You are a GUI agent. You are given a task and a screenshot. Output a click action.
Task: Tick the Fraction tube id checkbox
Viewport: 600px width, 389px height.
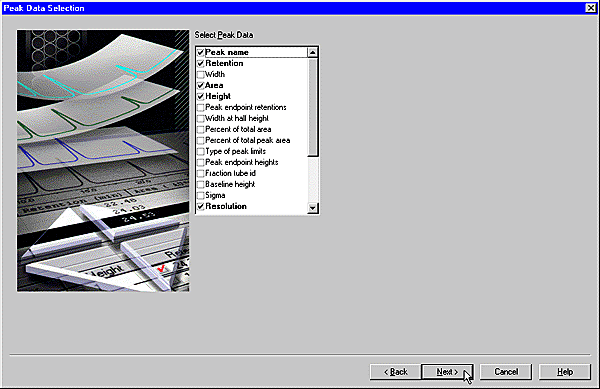coord(201,173)
